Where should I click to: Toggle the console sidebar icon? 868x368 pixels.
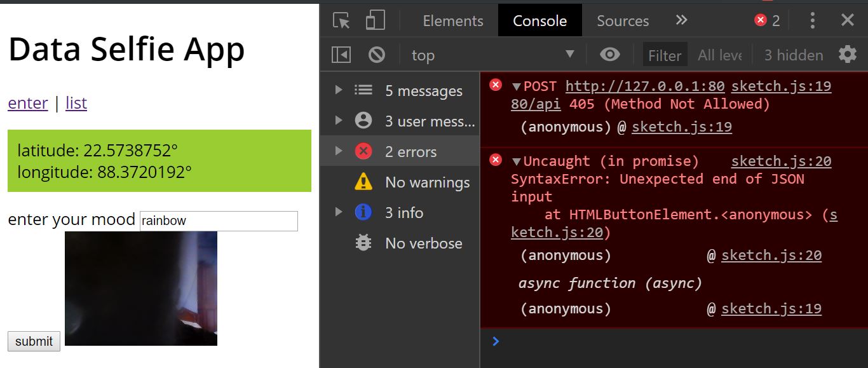click(x=341, y=55)
